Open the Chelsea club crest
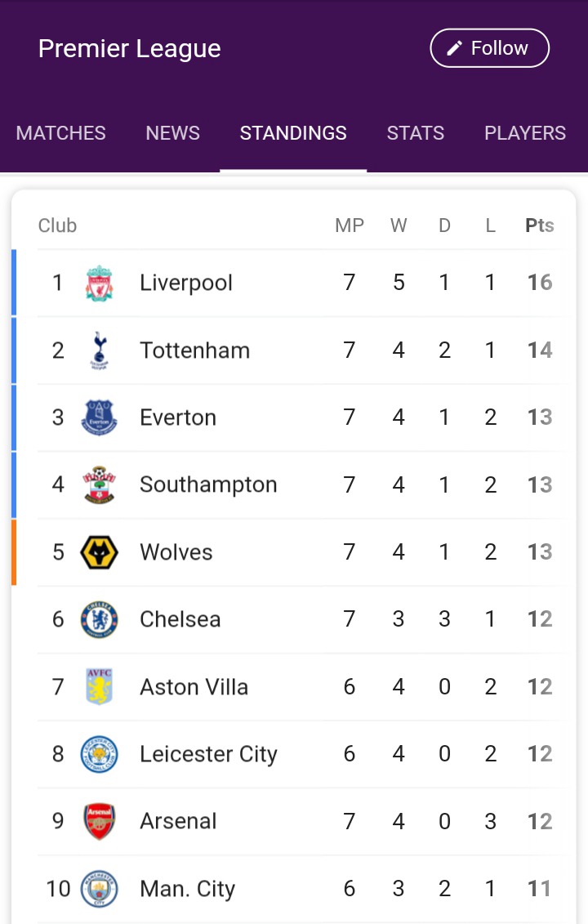The width and height of the screenshot is (588, 924). click(100, 619)
